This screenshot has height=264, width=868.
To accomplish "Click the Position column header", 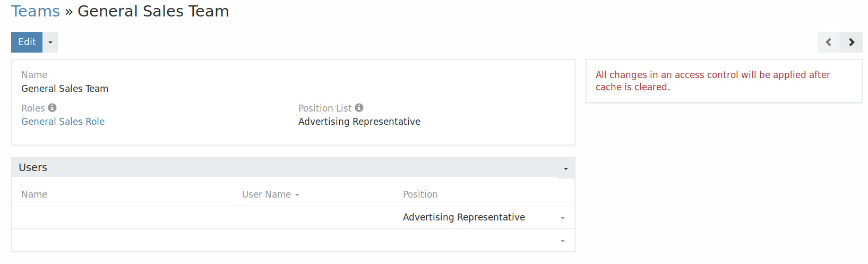I will tap(420, 194).
